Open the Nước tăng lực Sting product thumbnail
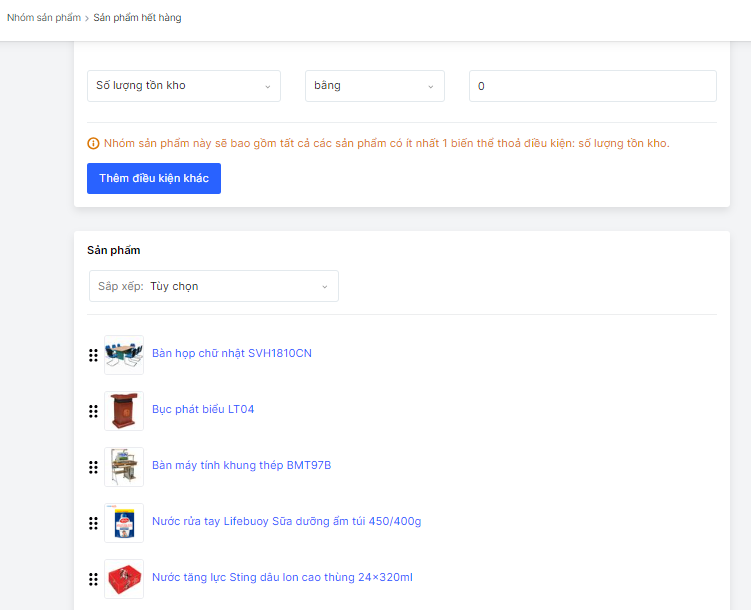 (x=124, y=579)
